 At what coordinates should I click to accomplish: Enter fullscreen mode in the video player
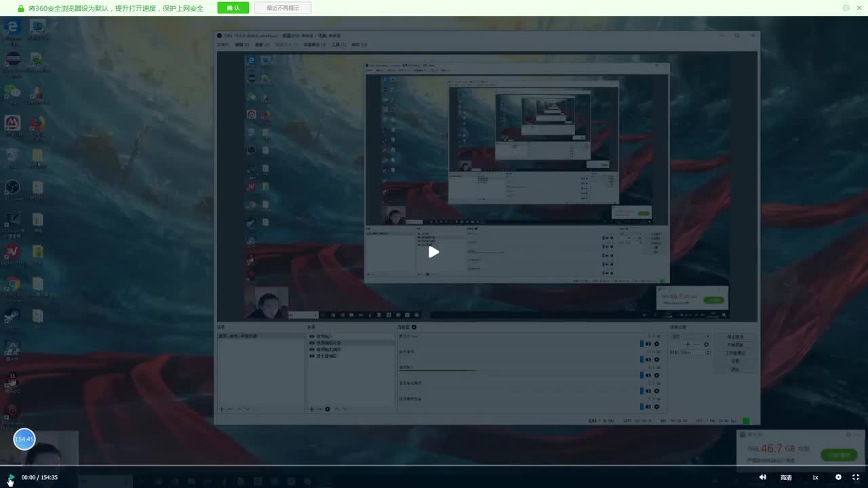click(x=856, y=477)
